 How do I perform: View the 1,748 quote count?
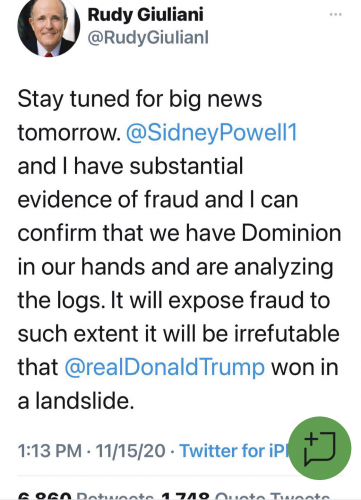[185, 496]
